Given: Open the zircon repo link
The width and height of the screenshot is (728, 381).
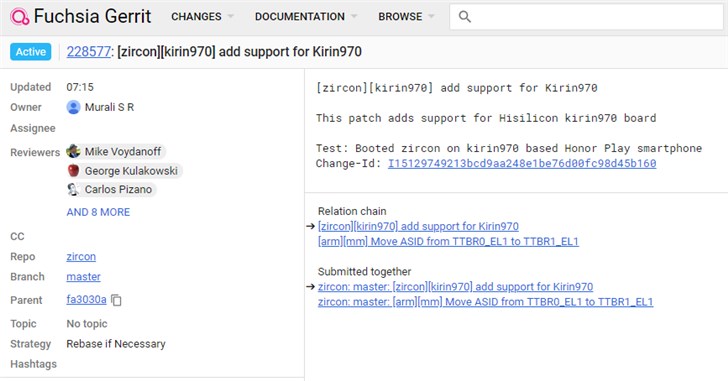Looking at the screenshot, I should [81, 257].
